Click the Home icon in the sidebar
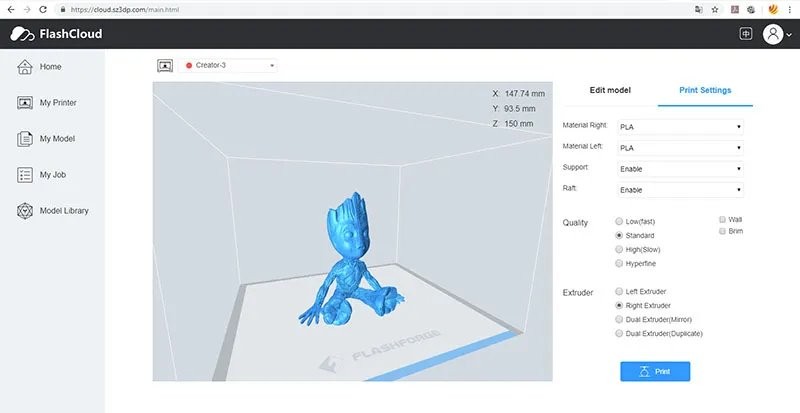Screen dimensions: 800x413 click(x=24, y=67)
